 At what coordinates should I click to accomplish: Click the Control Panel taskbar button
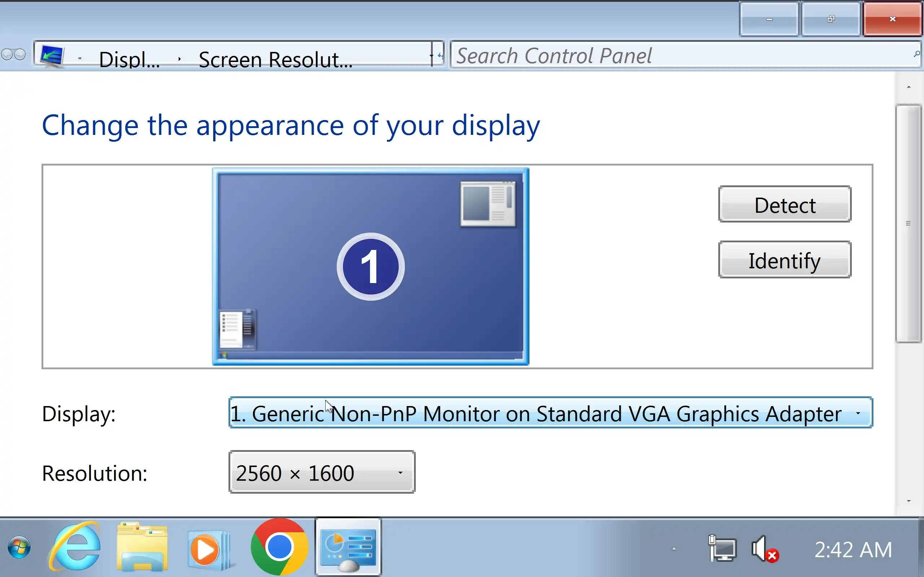coord(348,547)
